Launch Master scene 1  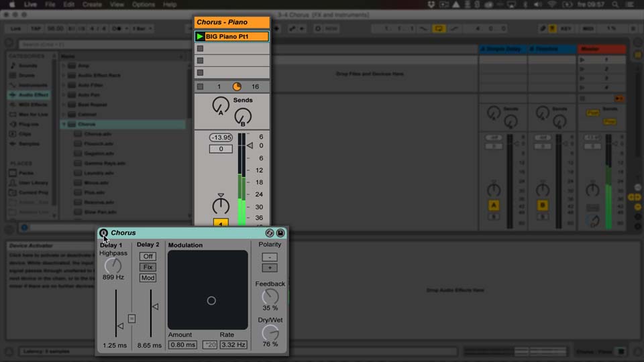pyautogui.click(x=582, y=60)
